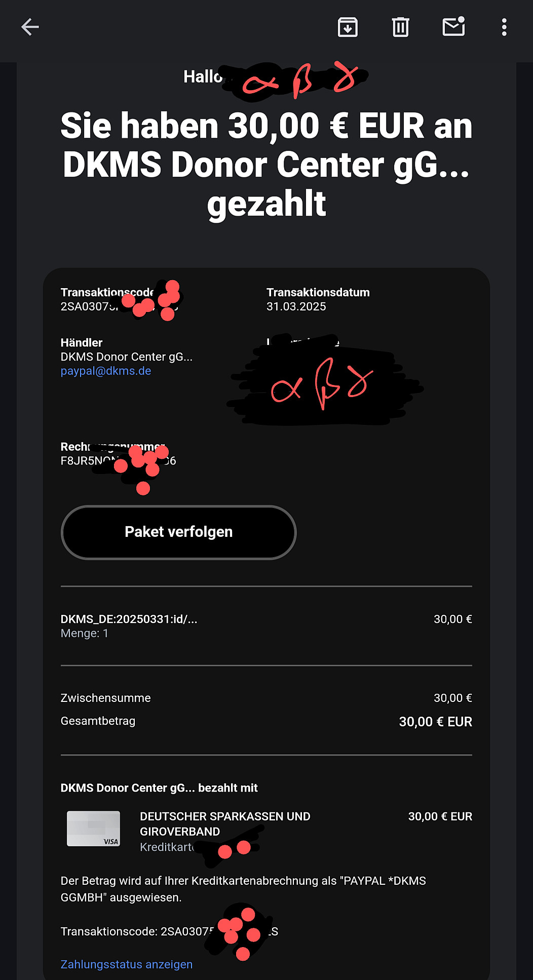Screen dimensions: 533x980
Task: Tap the Zwischensumme label
Action: 105,698
